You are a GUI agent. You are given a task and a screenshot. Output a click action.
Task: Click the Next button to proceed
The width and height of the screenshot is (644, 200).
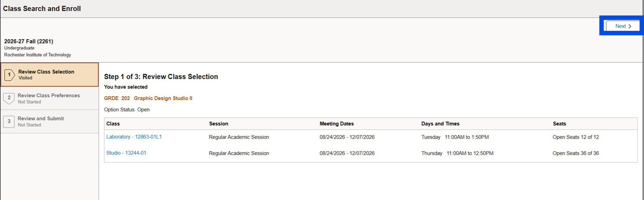pos(621,26)
